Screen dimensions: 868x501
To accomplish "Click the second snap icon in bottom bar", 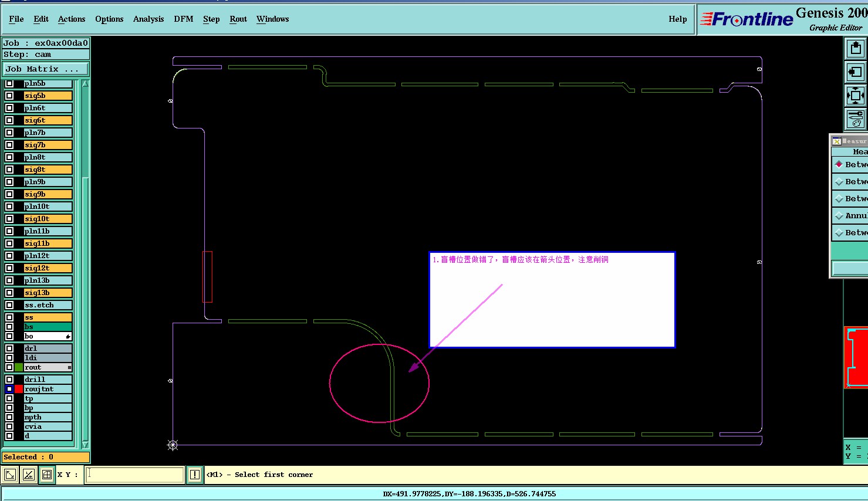I will [x=28, y=475].
